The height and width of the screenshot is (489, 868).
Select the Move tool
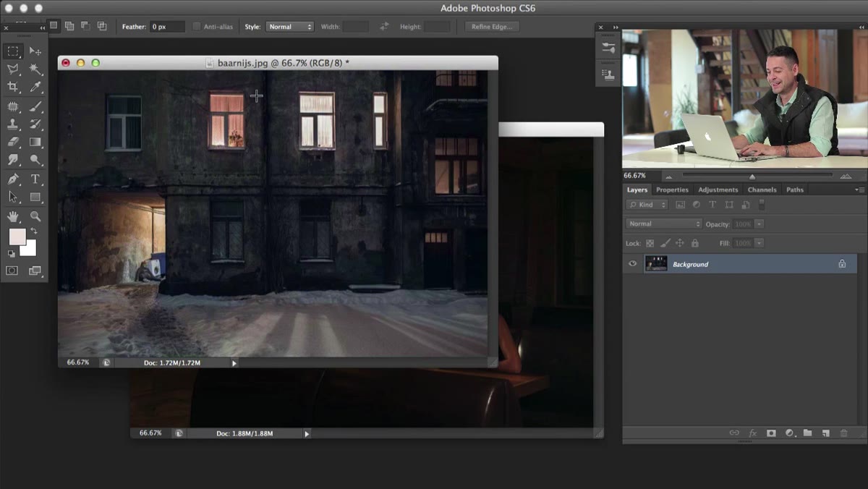click(35, 51)
